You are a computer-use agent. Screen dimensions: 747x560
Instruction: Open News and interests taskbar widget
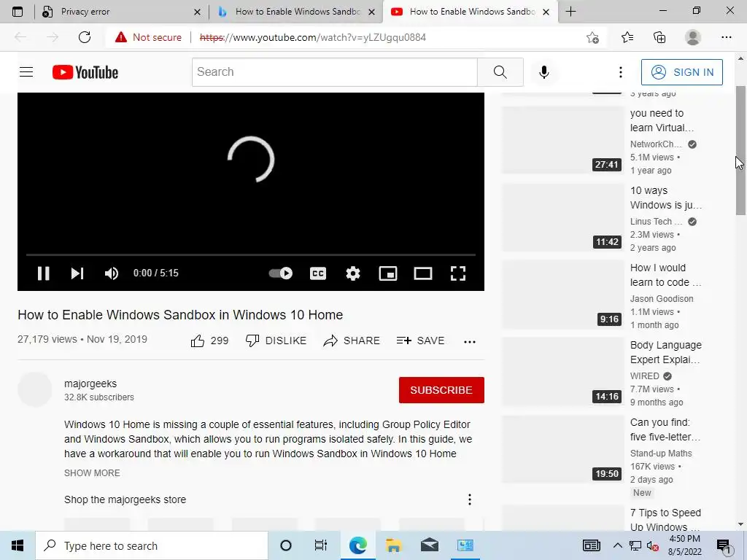click(x=591, y=545)
